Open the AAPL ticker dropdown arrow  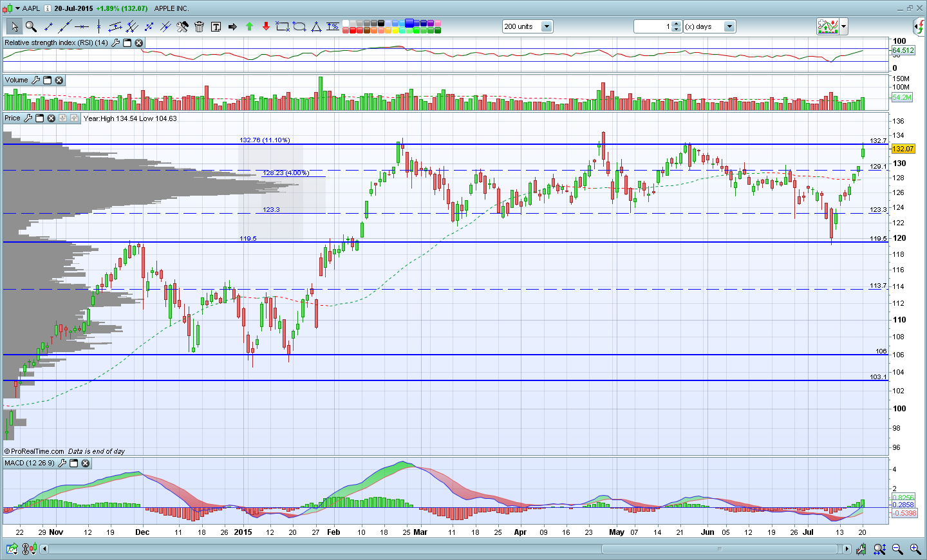click(17, 8)
